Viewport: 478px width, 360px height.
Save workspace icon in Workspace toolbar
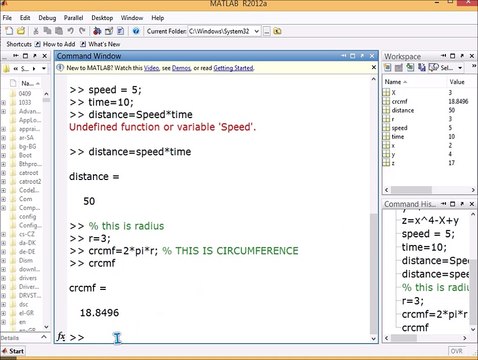tap(422, 68)
